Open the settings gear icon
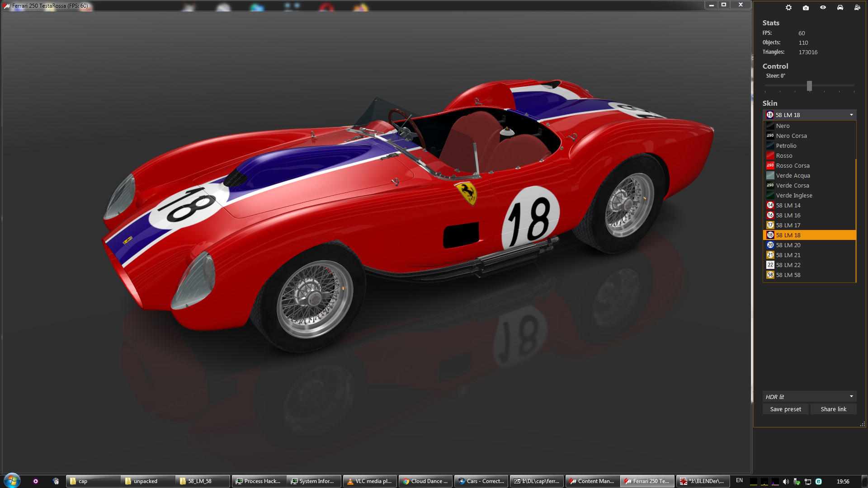 788,8
